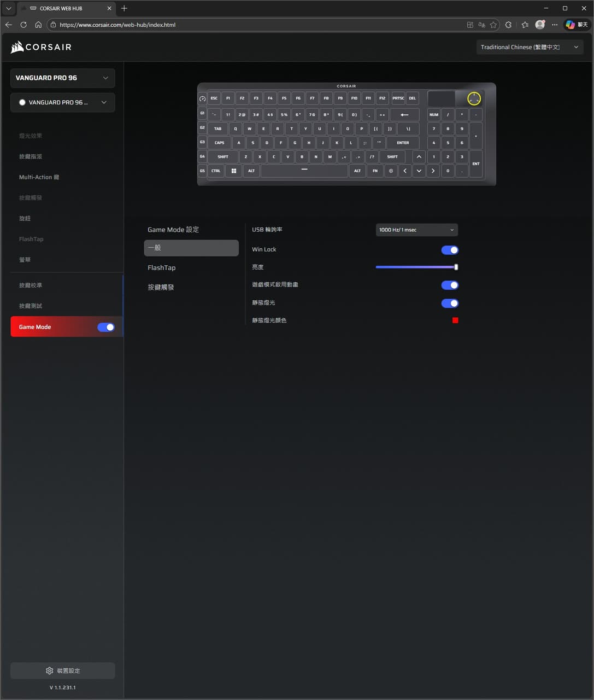
Task: Open 旋鈕 in the sidebar
Action: pos(25,218)
